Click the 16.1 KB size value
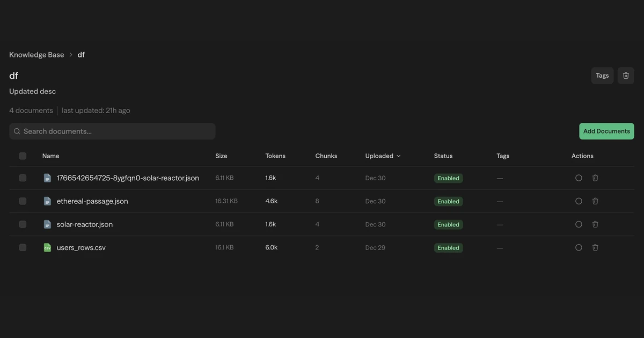 (224, 248)
